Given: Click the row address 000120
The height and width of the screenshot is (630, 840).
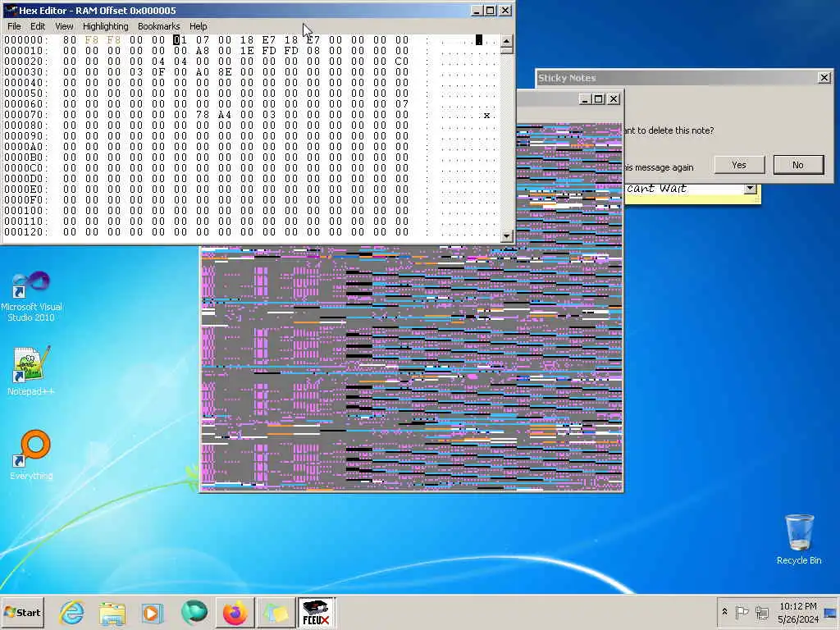Looking at the screenshot, I should 24,232.
